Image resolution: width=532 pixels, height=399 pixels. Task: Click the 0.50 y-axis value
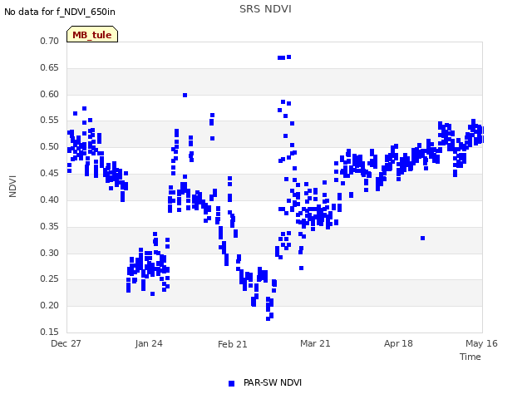point(49,146)
